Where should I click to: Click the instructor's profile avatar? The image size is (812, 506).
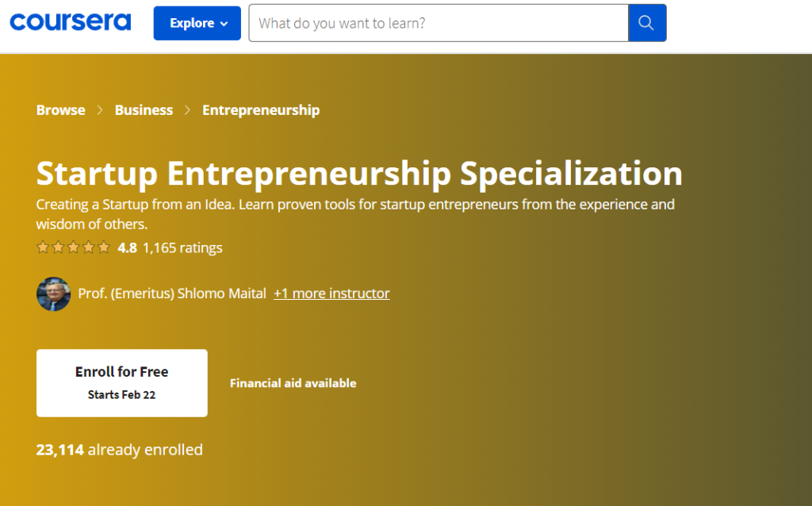[52, 293]
